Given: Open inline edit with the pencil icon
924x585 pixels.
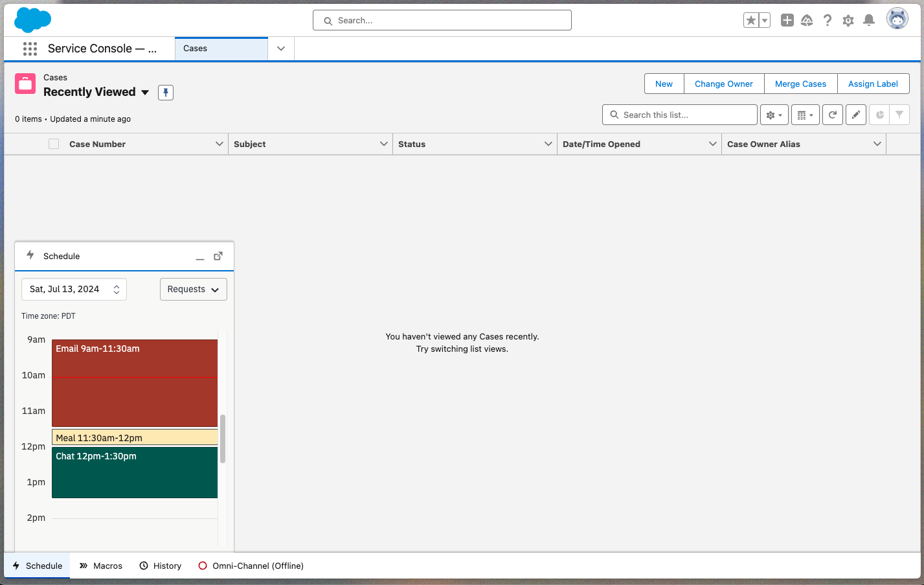Looking at the screenshot, I should click(x=855, y=115).
